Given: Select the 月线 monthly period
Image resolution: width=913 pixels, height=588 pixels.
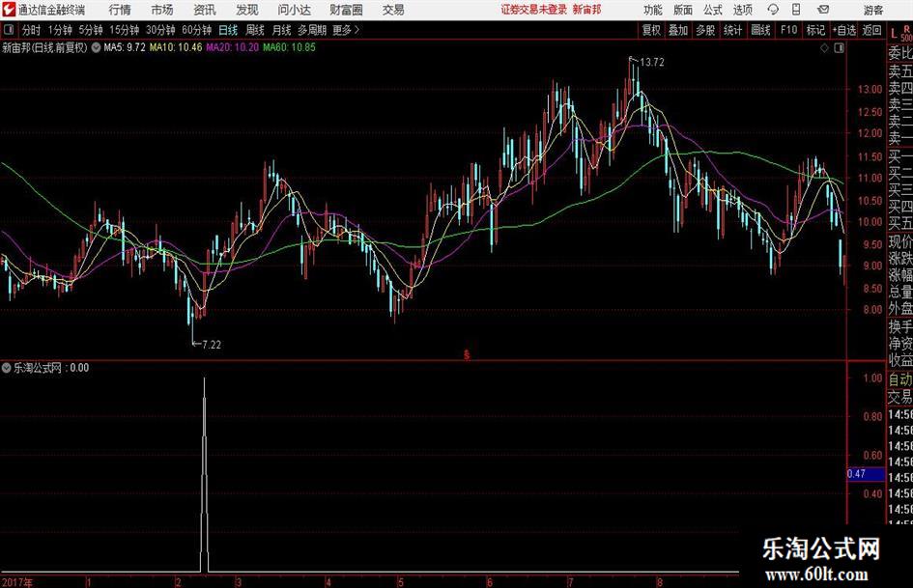Looking at the screenshot, I should click(x=281, y=30).
